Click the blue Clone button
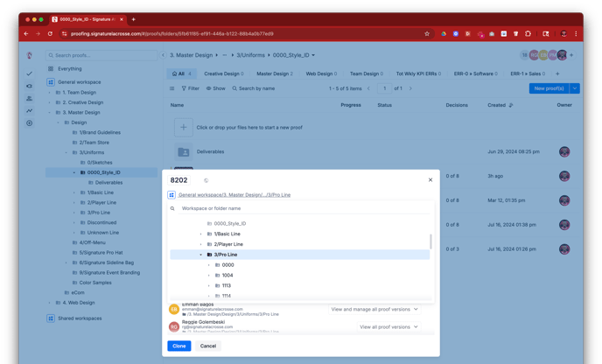 (x=178, y=346)
